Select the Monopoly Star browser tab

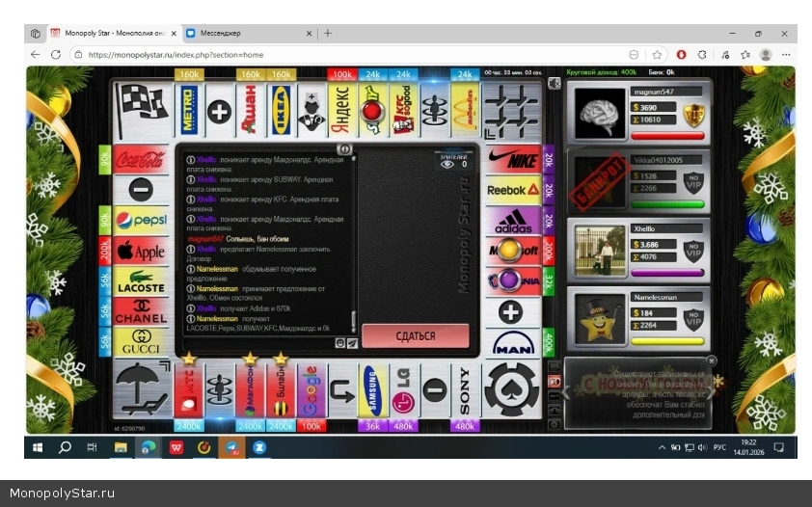(114, 33)
